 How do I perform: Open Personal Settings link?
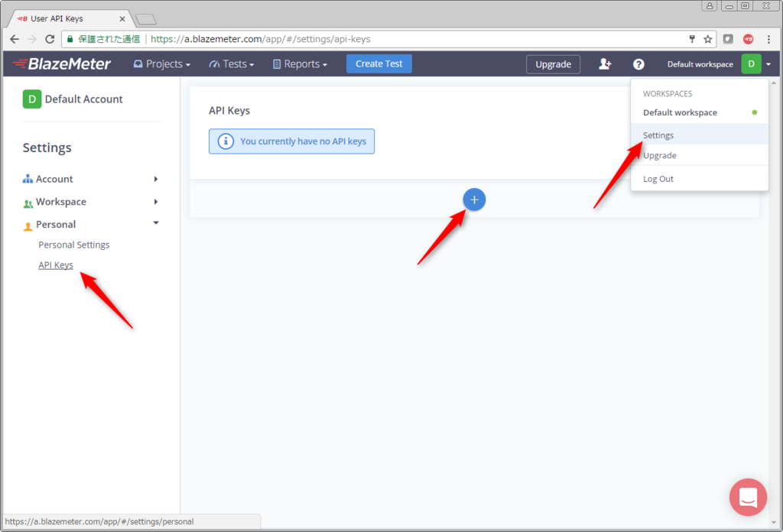[x=74, y=245]
